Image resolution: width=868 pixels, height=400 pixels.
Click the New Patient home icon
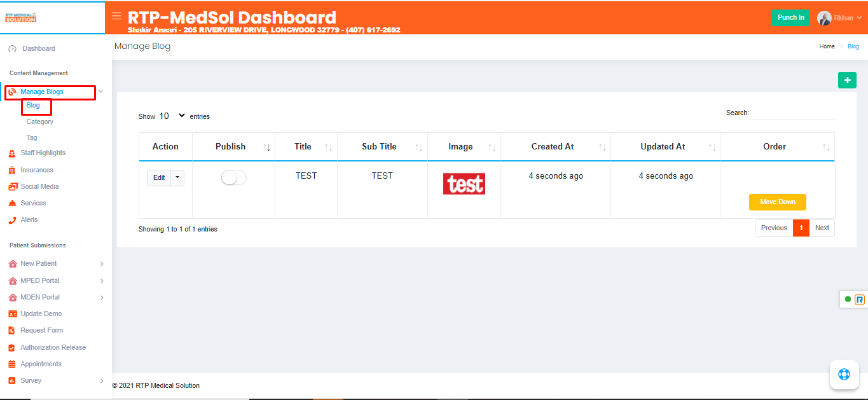pyautogui.click(x=12, y=264)
